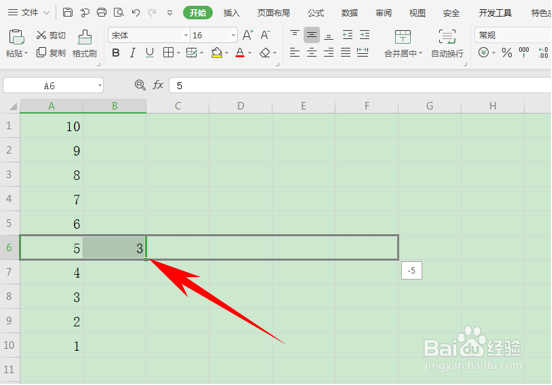Open the 公式 tab
The width and height of the screenshot is (552, 385).
pos(316,13)
